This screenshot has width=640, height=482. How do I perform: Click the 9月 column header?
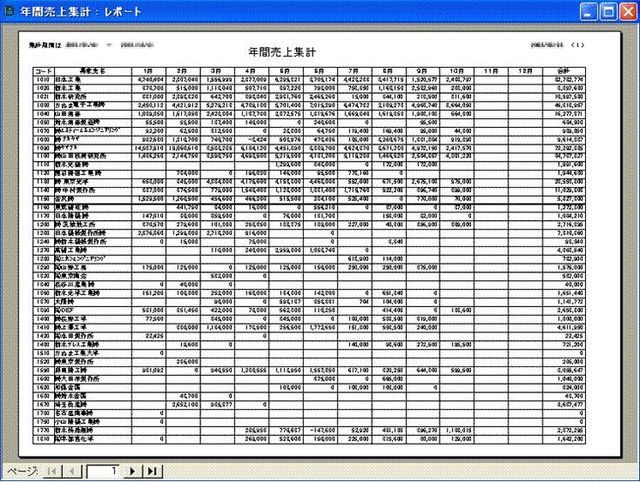[423, 71]
